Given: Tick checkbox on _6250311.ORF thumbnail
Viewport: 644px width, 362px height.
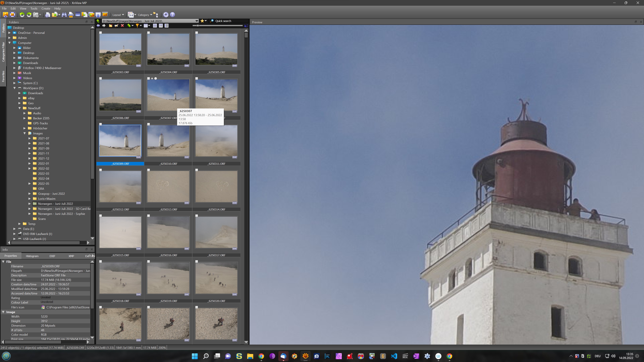Looking at the screenshot, I should click(x=197, y=124).
